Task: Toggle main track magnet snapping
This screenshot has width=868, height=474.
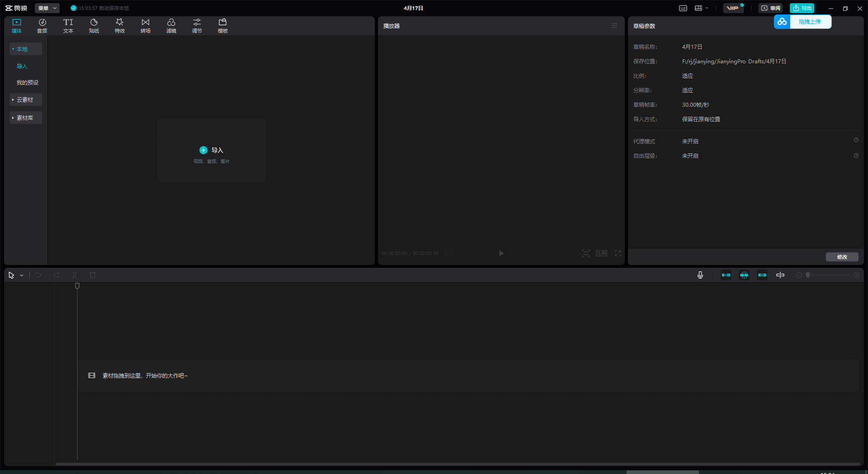Action: coord(726,275)
